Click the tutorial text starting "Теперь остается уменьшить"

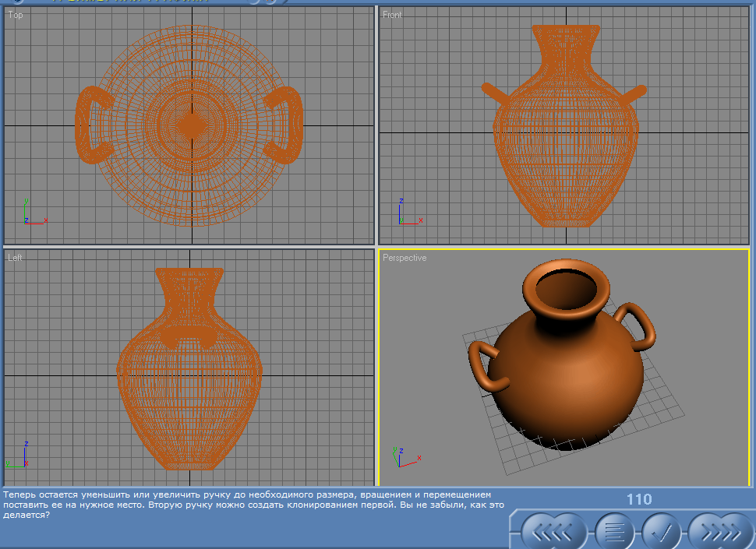[253, 505]
